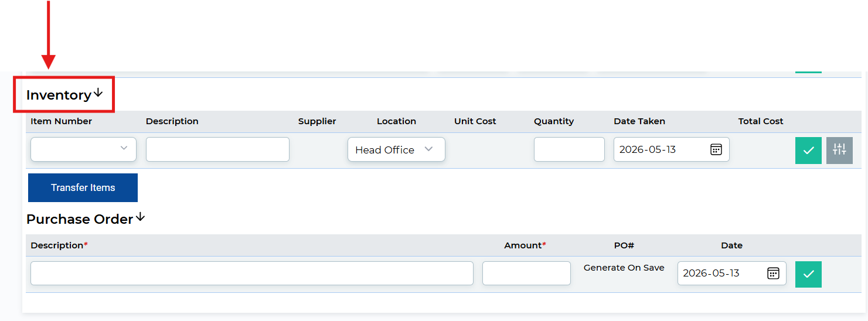Confirm inventory row with green checkmark

(808, 151)
